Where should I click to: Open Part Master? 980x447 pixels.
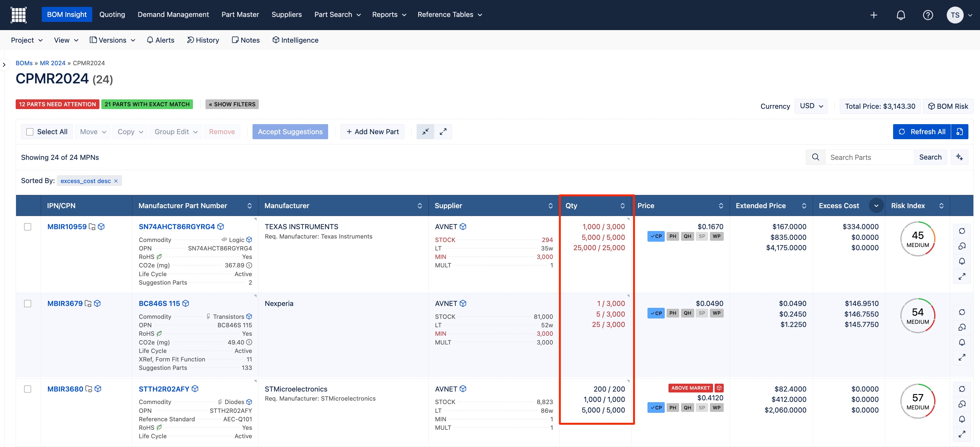coord(240,14)
